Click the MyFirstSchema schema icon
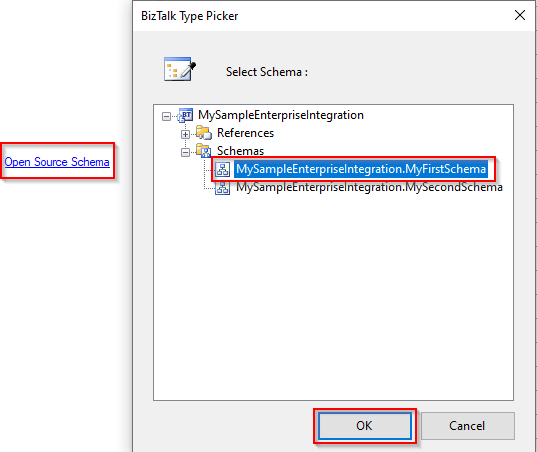This screenshot has height=452, width=537. (x=223, y=169)
